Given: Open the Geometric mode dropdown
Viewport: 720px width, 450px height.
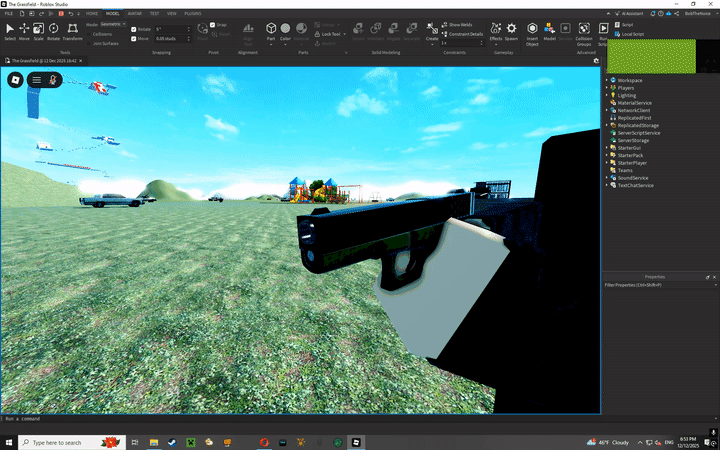Looking at the screenshot, I should [113, 24].
